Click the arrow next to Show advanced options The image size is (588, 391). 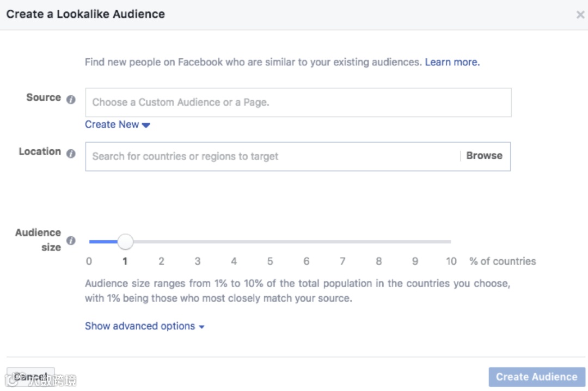[x=201, y=326]
